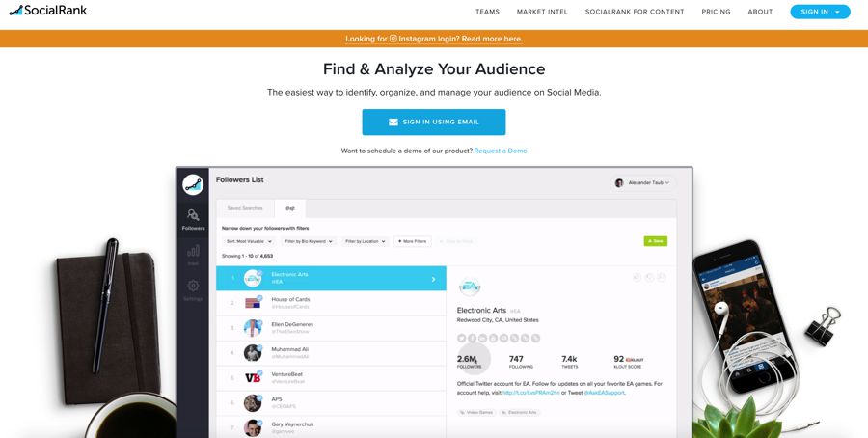Click the 7.4k tweets stat
This screenshot has width=868, height=438.
pyautogui.click(x=569, y=362)
